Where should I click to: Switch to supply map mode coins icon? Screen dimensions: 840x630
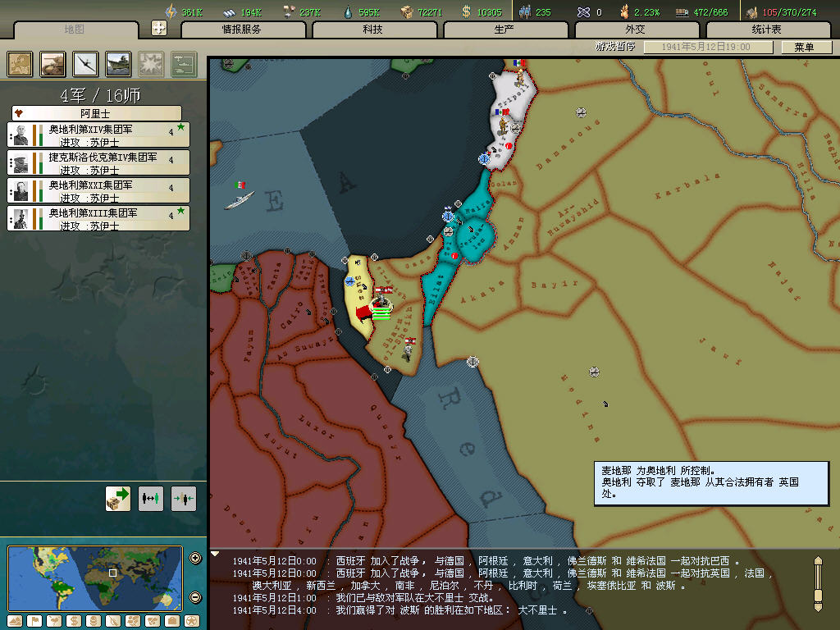click(x=94, y=621)
